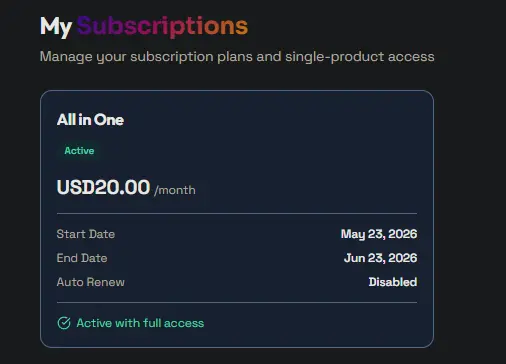This screenshot has height=364, width=506.
Task: Click the divider line below the price
Action: tap(237, 213)
